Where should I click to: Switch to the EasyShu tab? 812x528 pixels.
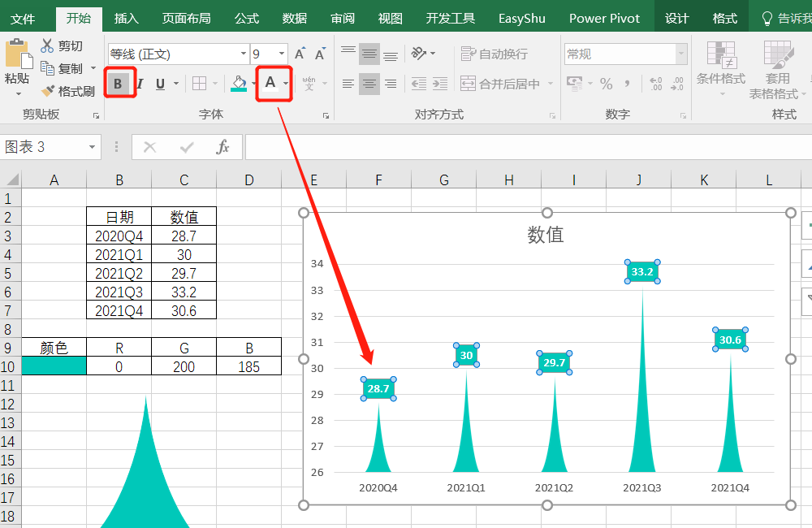point(521,19)
